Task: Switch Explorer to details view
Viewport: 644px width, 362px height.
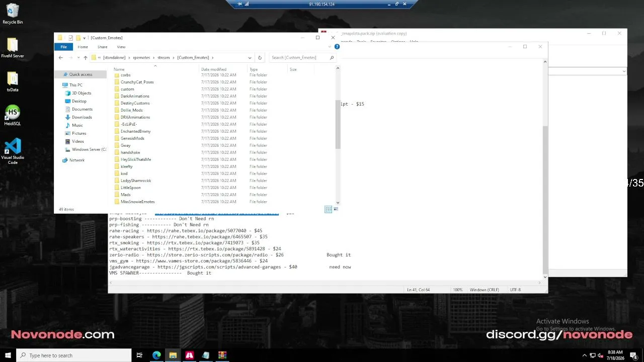Action: 328,209
